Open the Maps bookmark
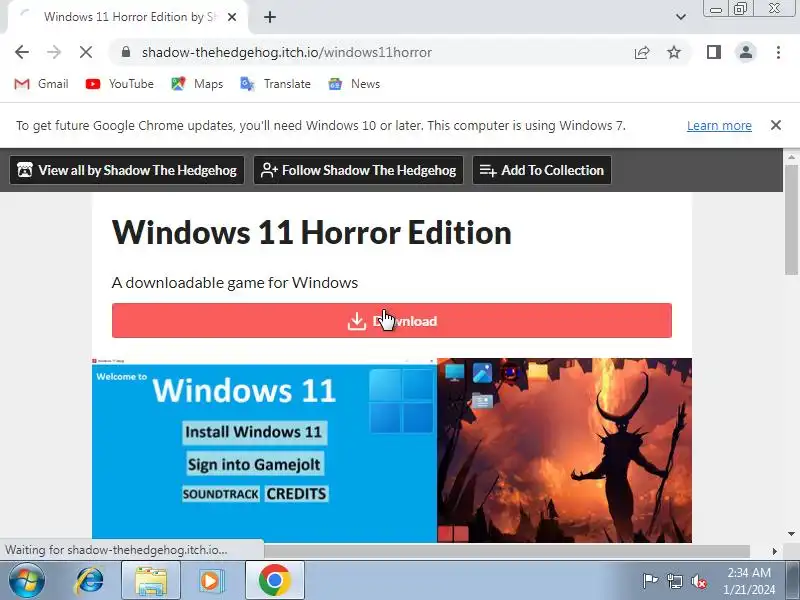 point(197,84)
